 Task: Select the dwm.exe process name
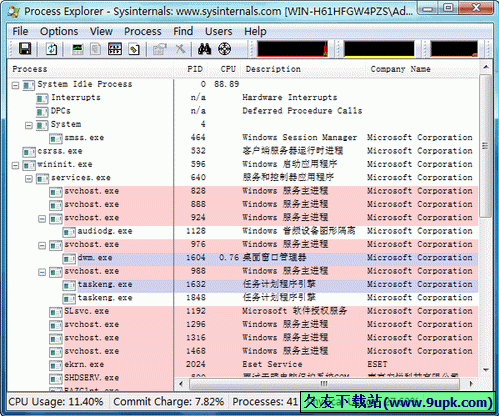point(95,258)
